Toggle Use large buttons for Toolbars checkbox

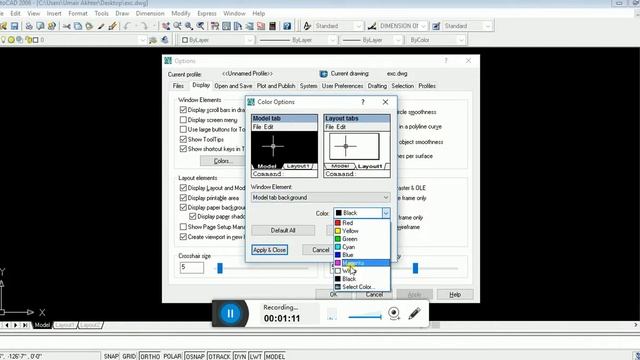(183, 129)
